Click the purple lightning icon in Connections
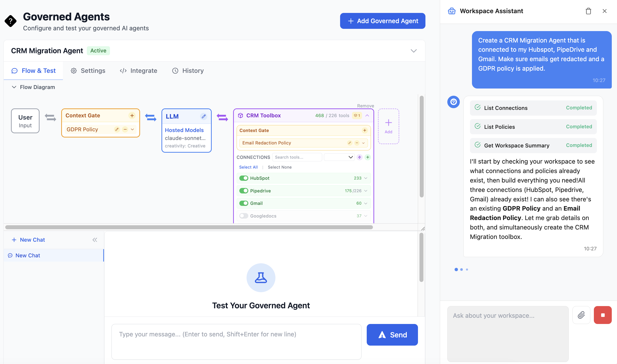The image size is (617, 364). [360, 157]
